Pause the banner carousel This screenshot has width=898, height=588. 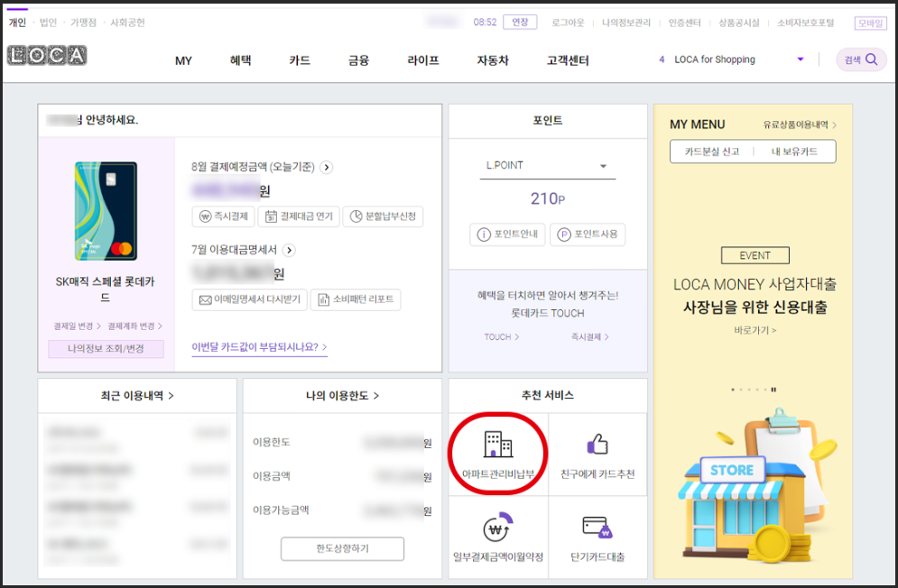[x=773, y=390]
